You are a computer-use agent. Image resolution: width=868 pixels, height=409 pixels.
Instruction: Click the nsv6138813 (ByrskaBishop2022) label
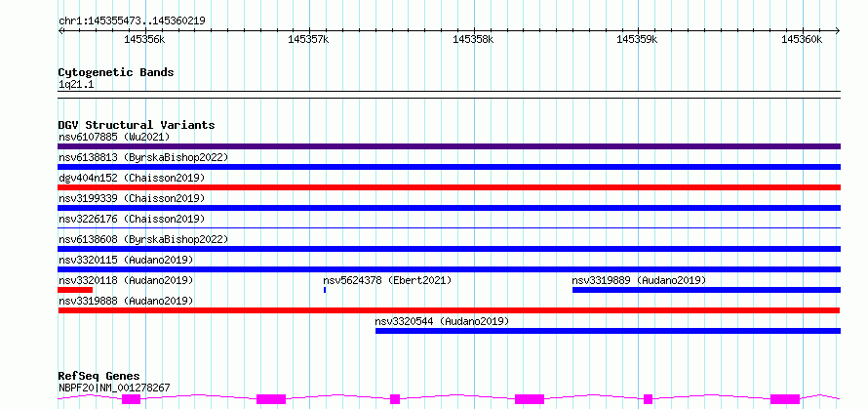click(x=143, y=157)
